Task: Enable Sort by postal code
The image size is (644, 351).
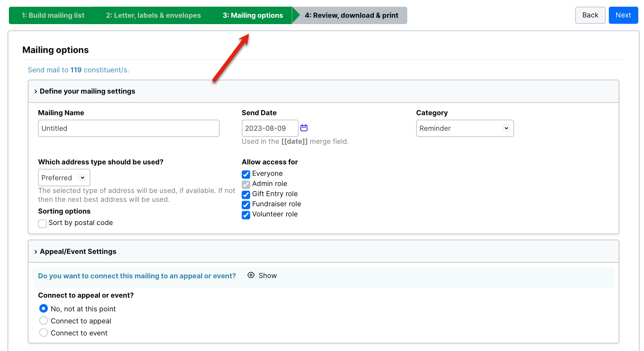Action: coord(42,223)
